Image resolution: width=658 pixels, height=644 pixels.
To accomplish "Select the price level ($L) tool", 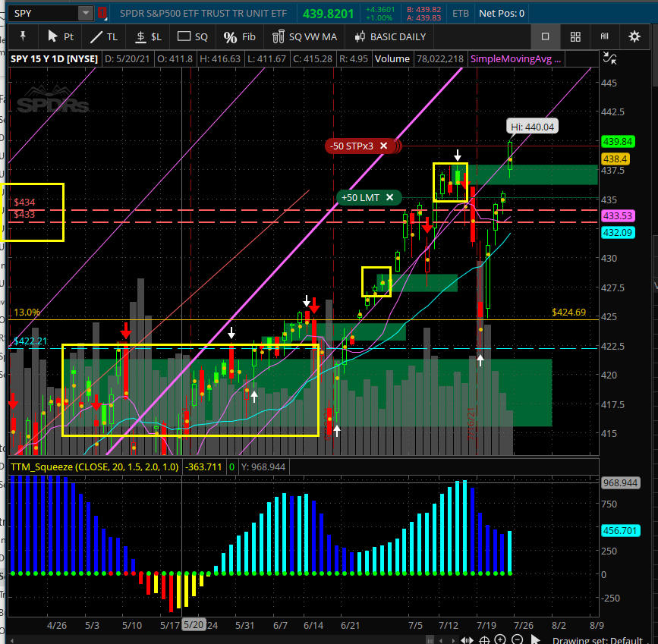I will tap(149, 36).
